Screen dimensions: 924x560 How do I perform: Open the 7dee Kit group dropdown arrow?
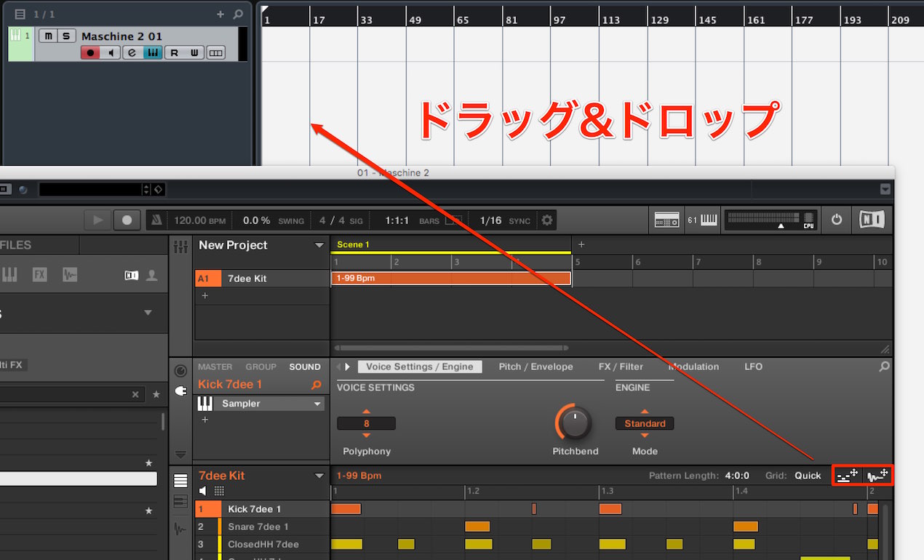(319, 476)
